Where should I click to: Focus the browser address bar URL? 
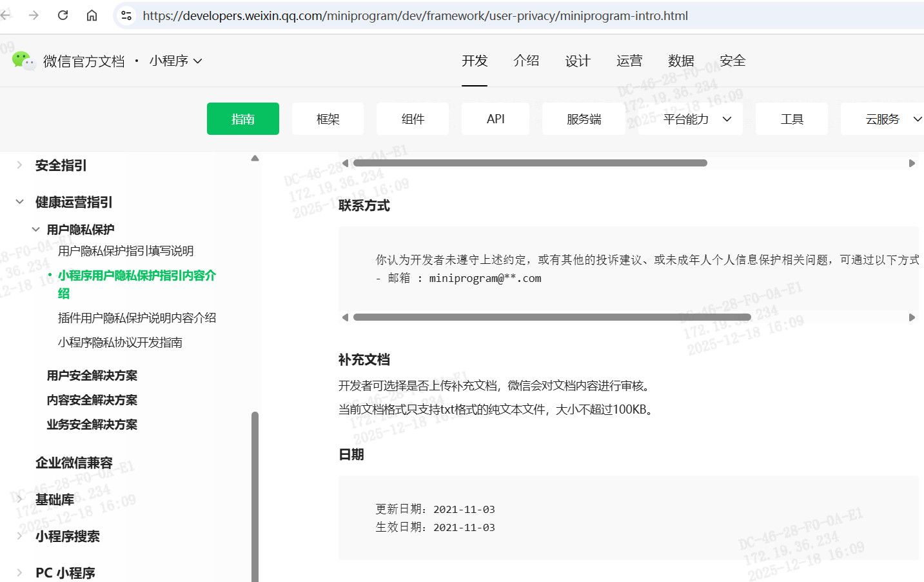click(415, 15)
